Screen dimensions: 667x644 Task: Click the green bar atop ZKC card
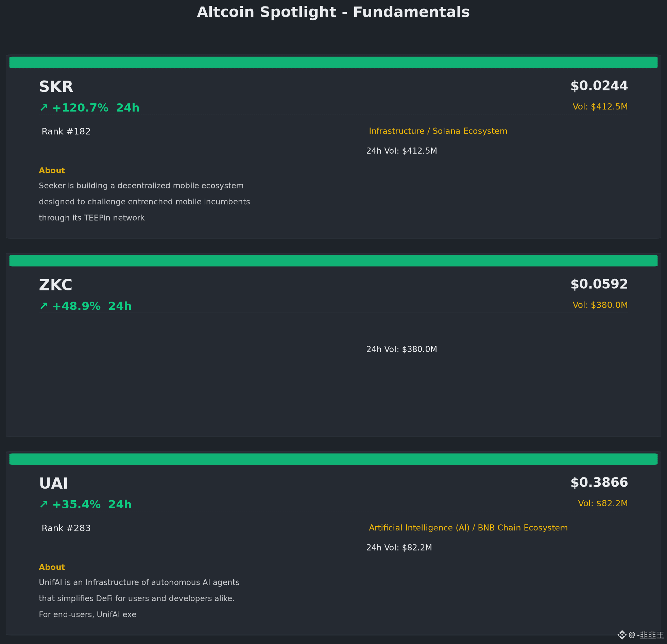[x=333, y=261]
